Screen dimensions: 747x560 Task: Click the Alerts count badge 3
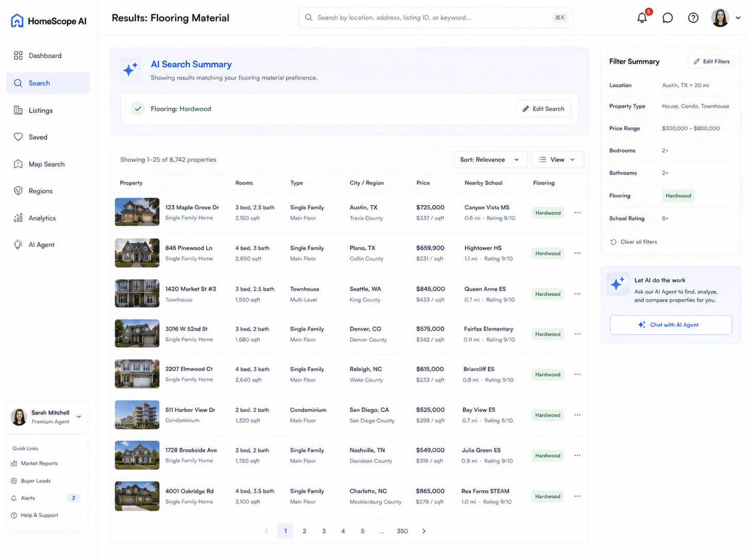pyautogui.click(x=74, y=498)
